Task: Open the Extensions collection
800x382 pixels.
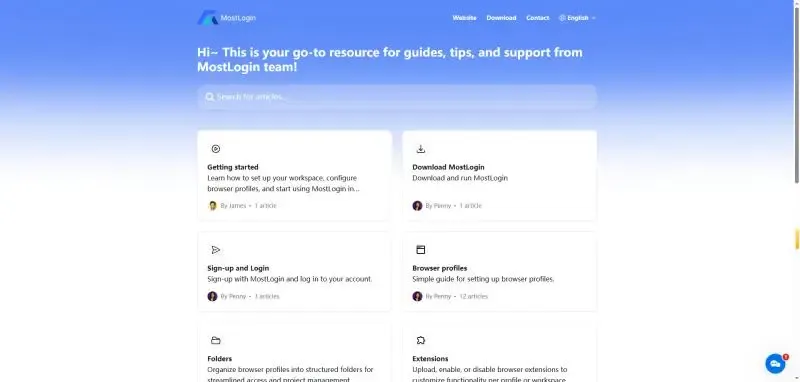Action: [x=499, y=352]
